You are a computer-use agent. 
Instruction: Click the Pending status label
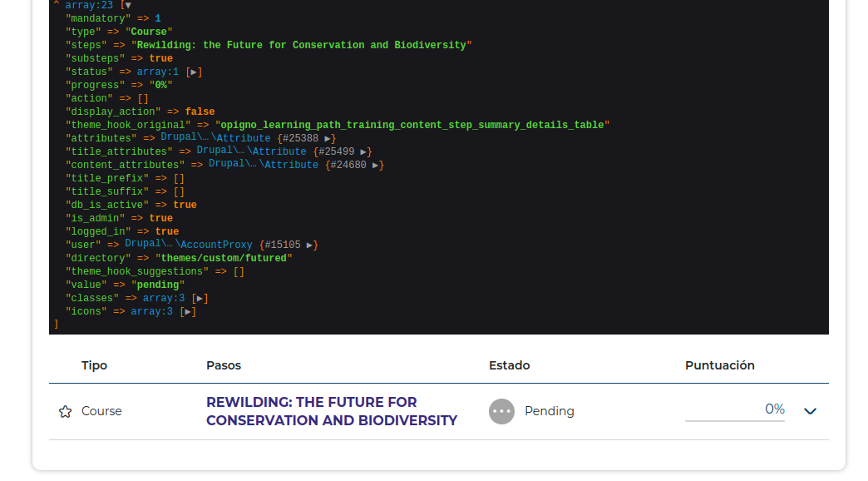[x=549, y=411]
